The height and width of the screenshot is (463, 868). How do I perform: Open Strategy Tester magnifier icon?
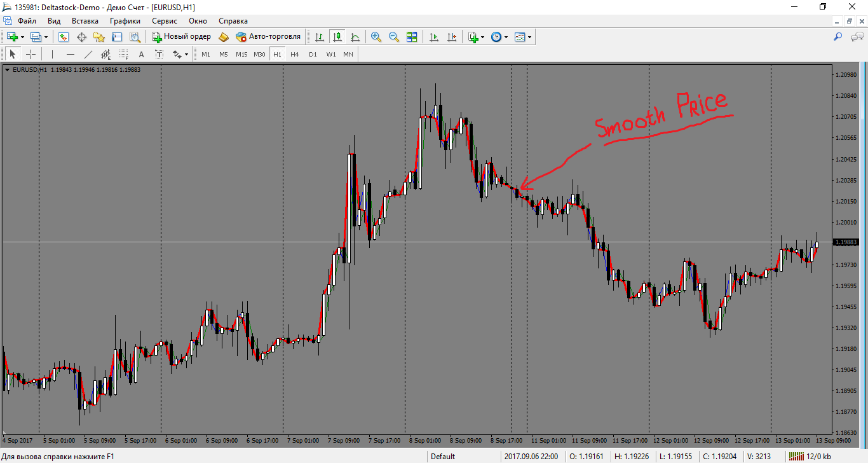[135, 37]
